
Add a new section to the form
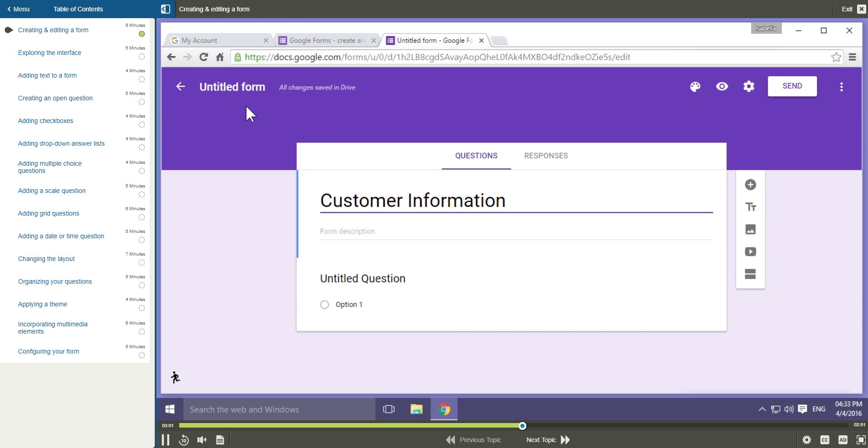coord(750,274)
